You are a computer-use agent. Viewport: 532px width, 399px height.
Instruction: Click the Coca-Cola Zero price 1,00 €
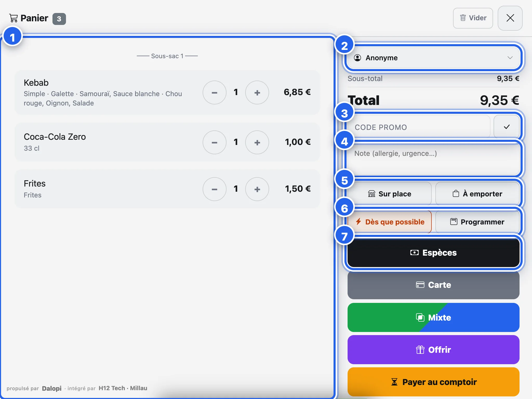(298, 142)
